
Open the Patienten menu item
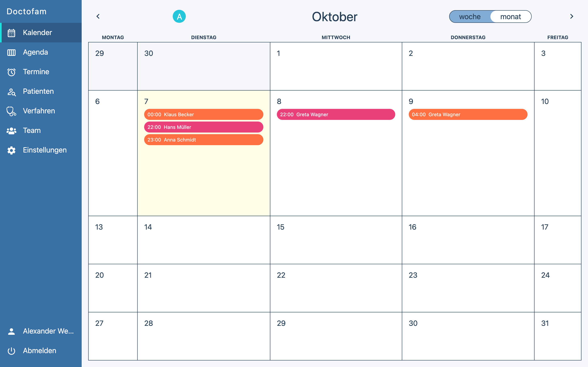tap(38, 91)
